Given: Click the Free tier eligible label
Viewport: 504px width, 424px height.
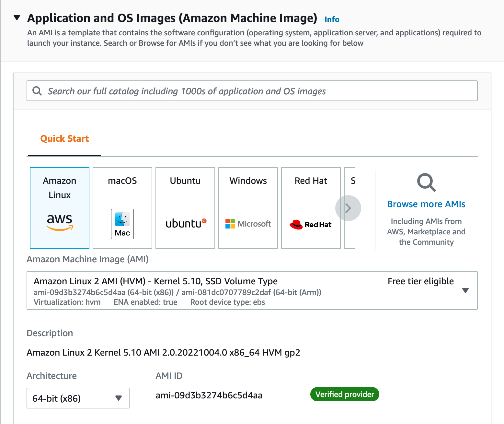Looking at the screenshot, I should [421, 281].
